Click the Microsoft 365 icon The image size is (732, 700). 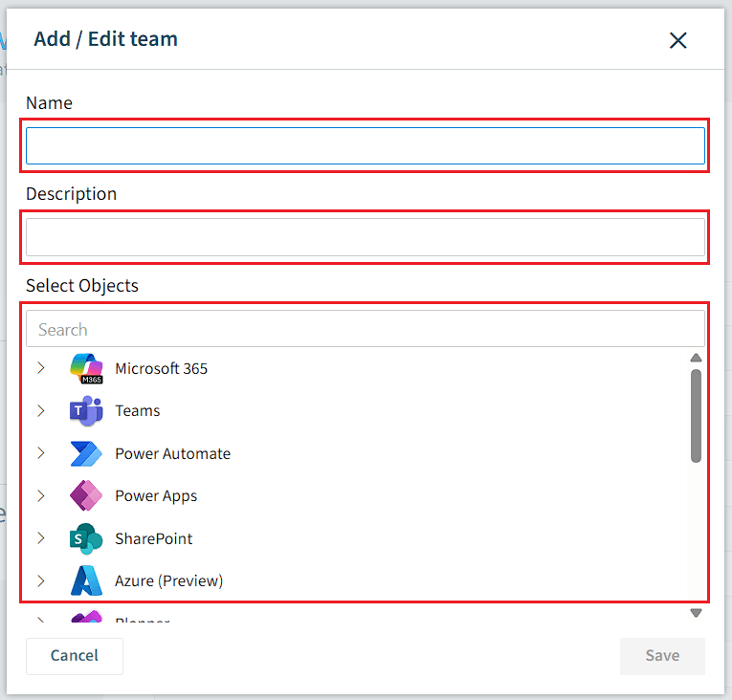coord(86,369)
